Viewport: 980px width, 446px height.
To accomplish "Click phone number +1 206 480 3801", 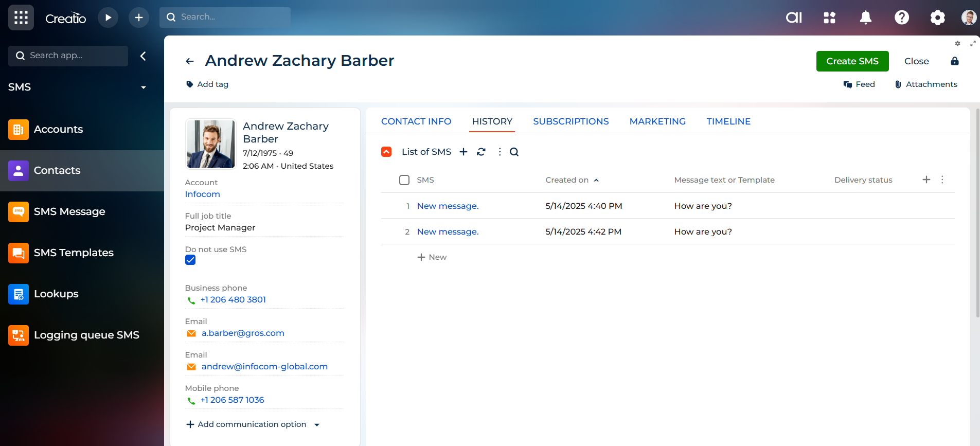I will pos(233,300).
